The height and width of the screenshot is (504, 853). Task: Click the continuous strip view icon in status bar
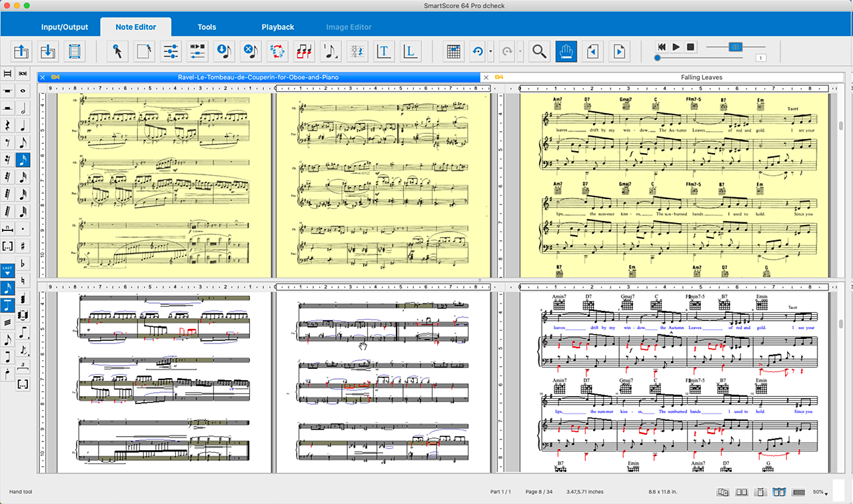pyautogui.click(x=798, y=492)
